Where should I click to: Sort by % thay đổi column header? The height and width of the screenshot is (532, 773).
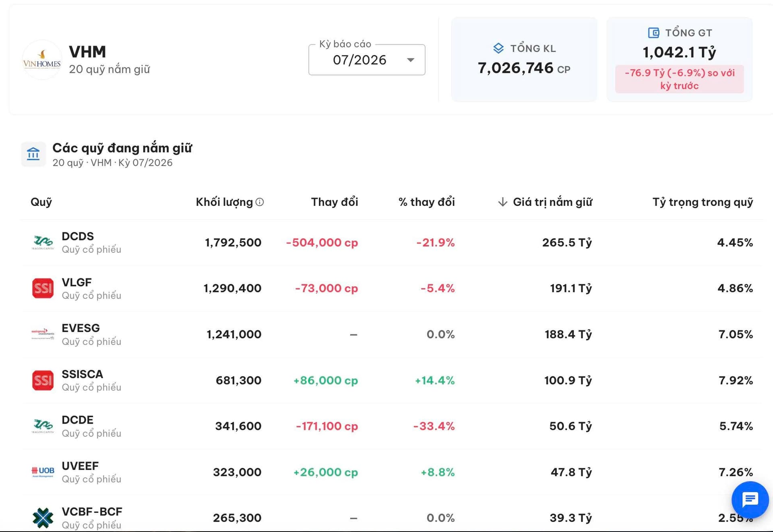click(427, 202)
